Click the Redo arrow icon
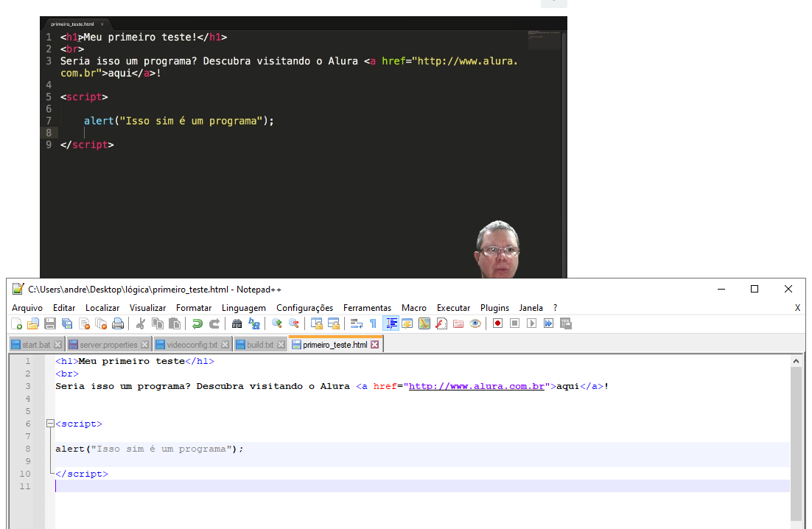The height and width of the screenshot is (529, 812). 214,323
